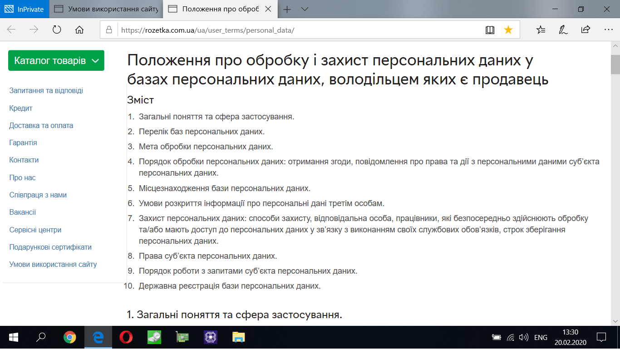Open a new tab with plus button

(x=287, y=9)
